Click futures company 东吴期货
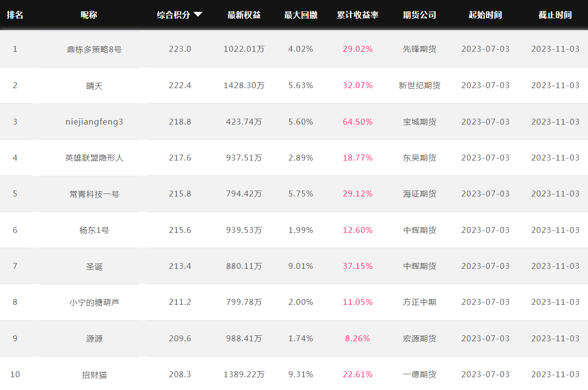Screen dimensions: 588x390 click(419, 158)
